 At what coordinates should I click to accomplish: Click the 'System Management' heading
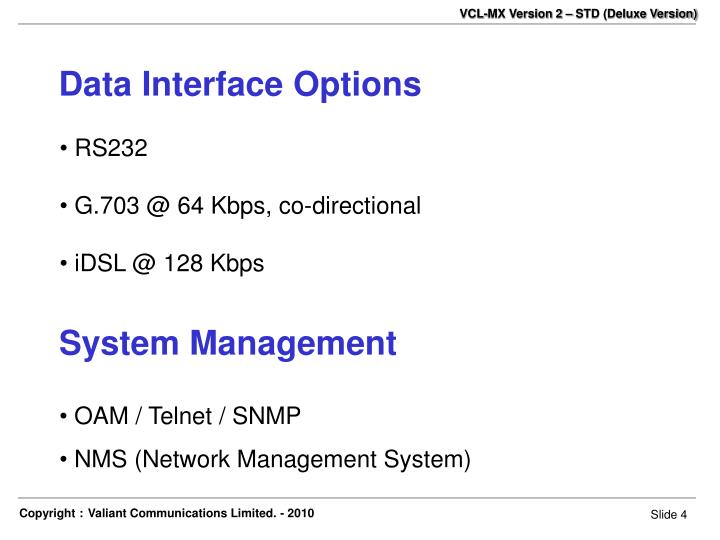coord(228,344)
